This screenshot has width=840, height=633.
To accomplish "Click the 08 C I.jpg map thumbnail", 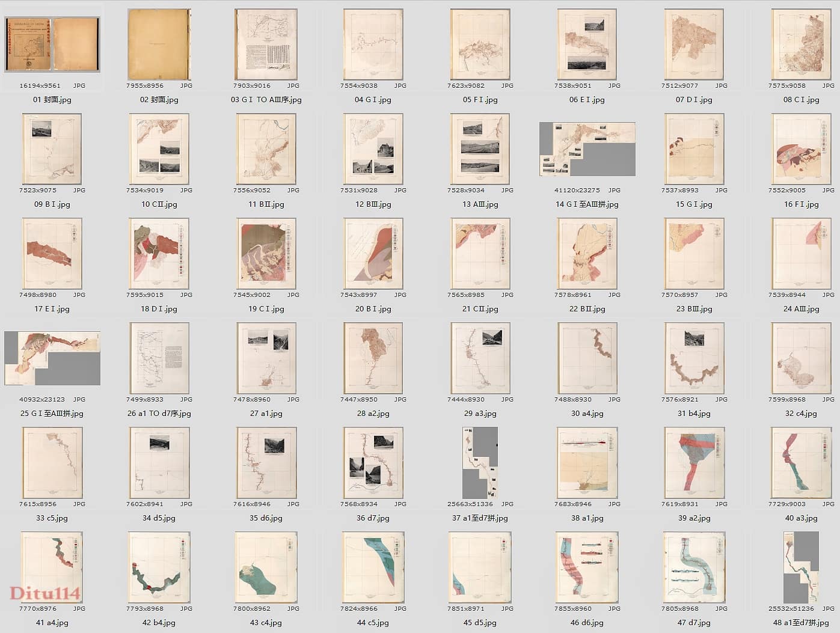I will (801, 44).
